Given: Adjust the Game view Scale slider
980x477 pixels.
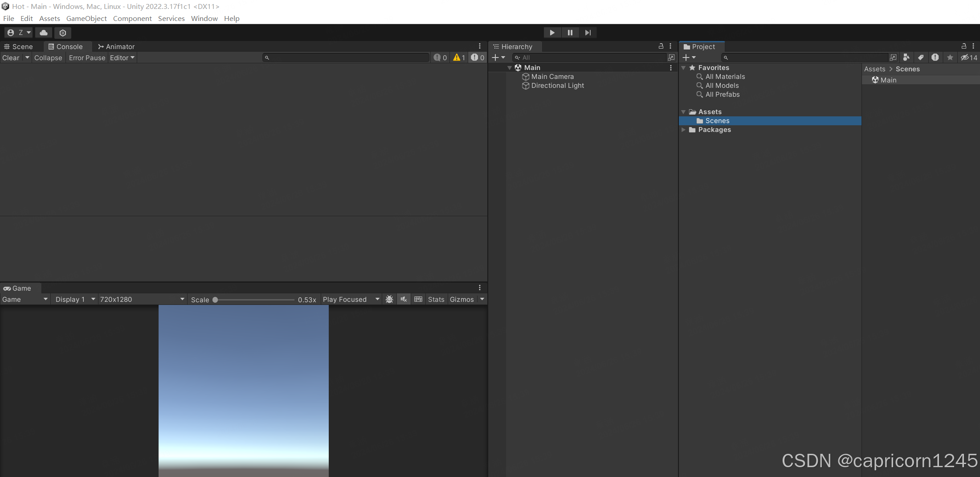Looking at the screenshot, I should [x=215, y=300].
